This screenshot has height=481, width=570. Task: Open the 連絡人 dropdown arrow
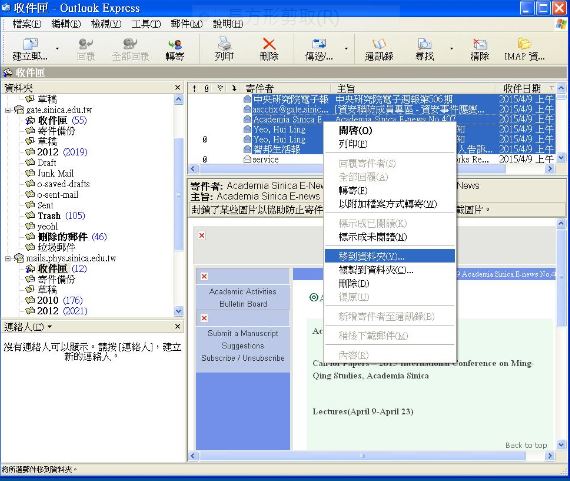click(49, 326)
